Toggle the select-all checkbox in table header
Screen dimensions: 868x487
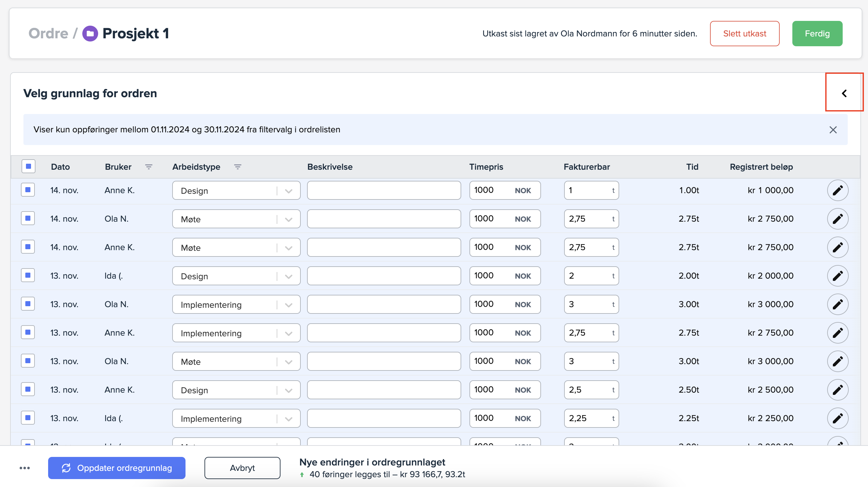(x=28, y=167)
